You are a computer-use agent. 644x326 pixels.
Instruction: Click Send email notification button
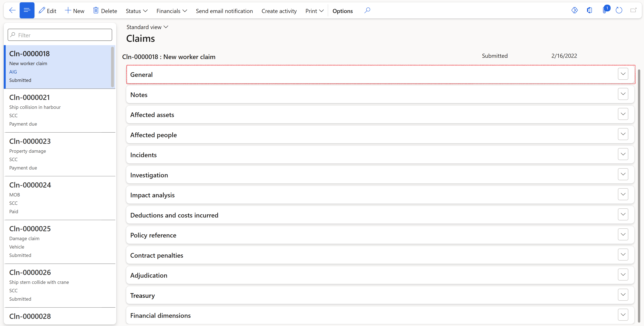[224, 11]
